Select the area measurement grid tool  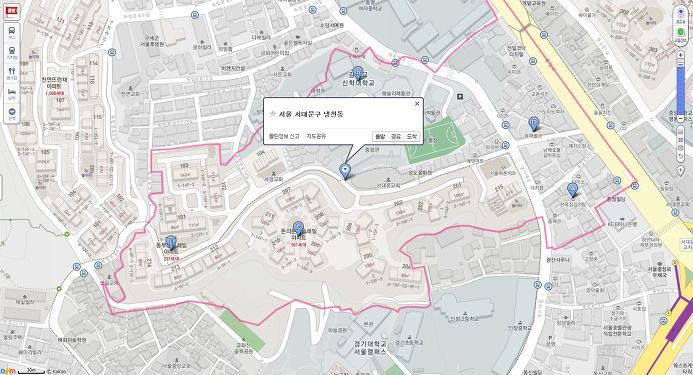coord(681,140)
